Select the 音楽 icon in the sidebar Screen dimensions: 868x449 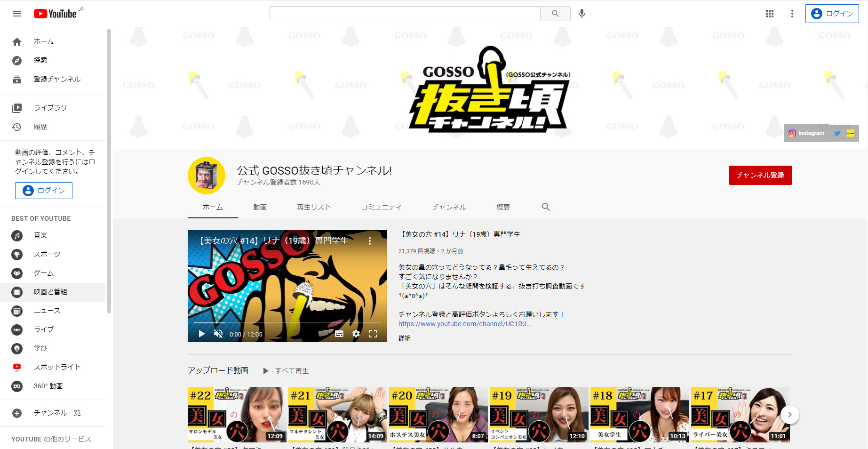(x=17, y=235)
